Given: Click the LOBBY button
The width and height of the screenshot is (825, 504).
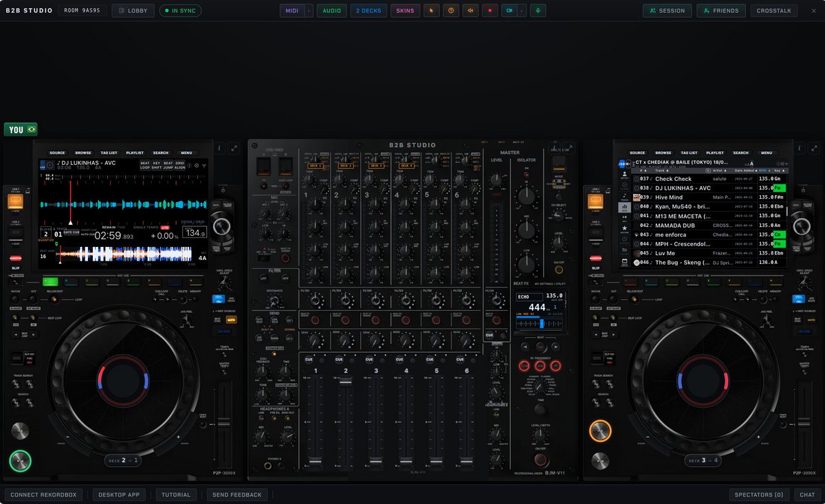Looking at the screenshot, I should click(133, 10).
